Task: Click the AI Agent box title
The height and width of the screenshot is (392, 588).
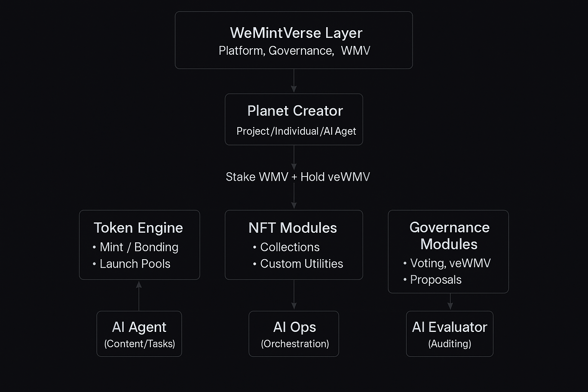Action: [139, 327]
